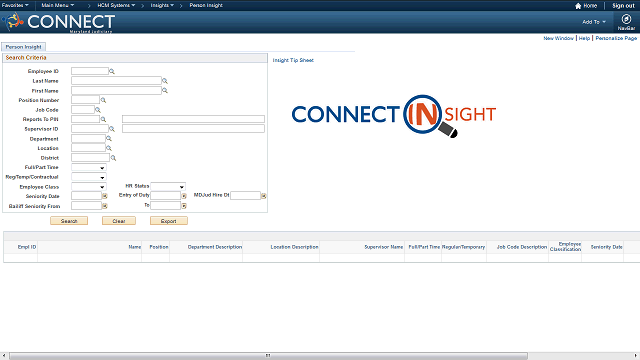Click the Clear button

pos(119,221)
